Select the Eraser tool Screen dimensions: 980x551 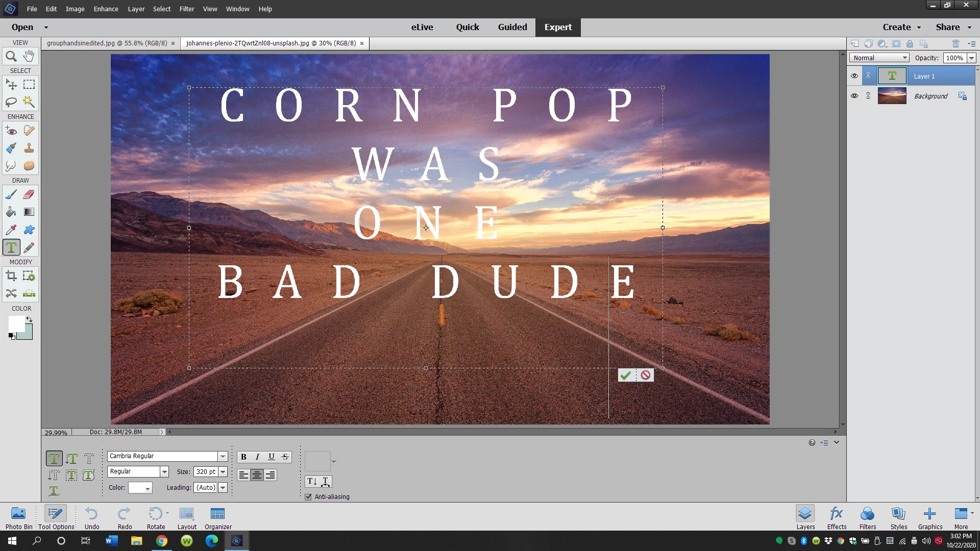[x=29, y=194]
